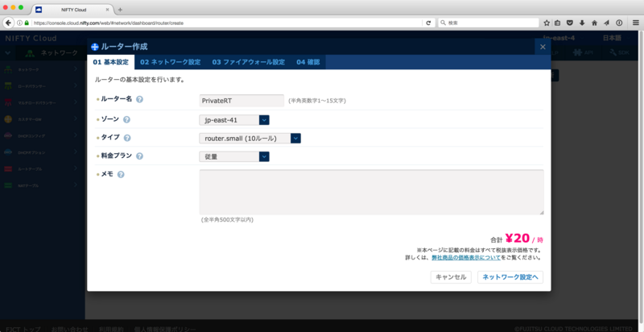
Task: Expand the ルートテーブル sidebar row arrow
Action: point(76,168)
